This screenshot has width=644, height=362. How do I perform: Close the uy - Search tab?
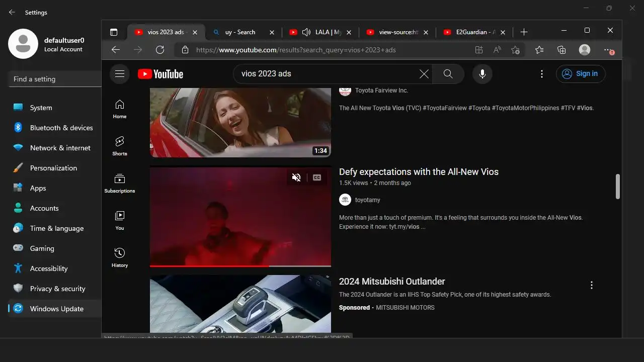tap(272, 32)
